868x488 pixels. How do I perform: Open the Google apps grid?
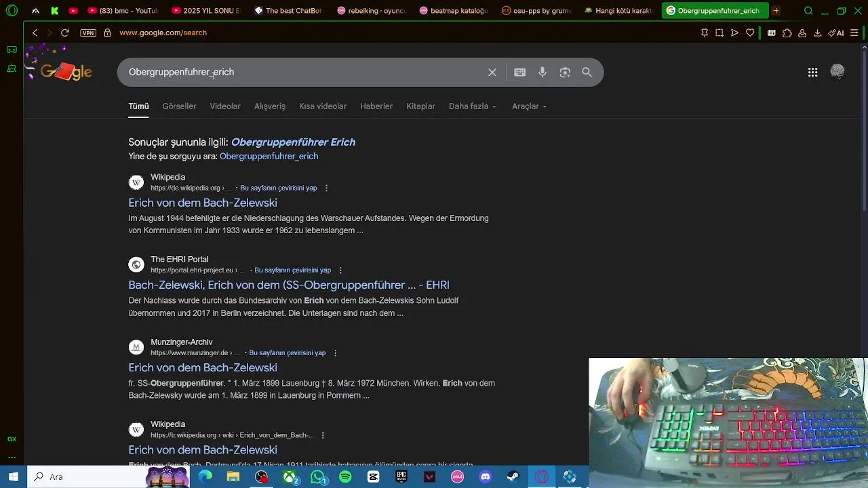(812, 73)
